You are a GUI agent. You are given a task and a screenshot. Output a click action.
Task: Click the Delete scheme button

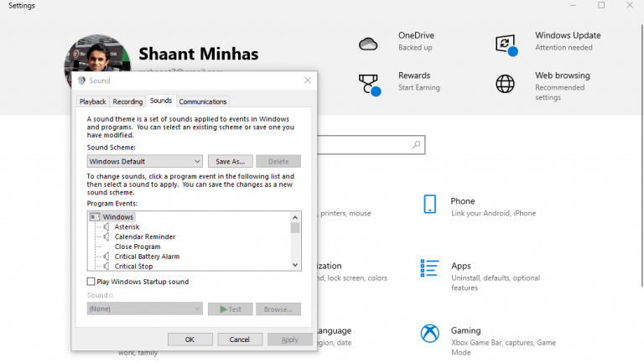(278, 161)
